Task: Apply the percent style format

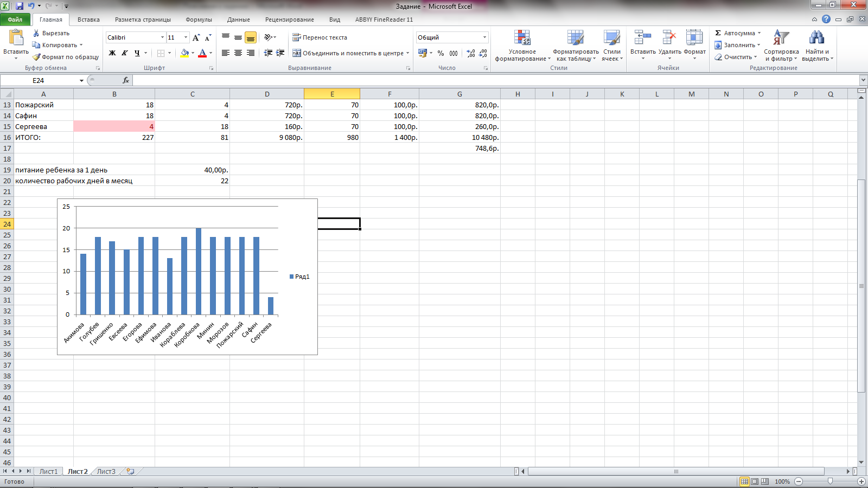Action: coord(441,53)
